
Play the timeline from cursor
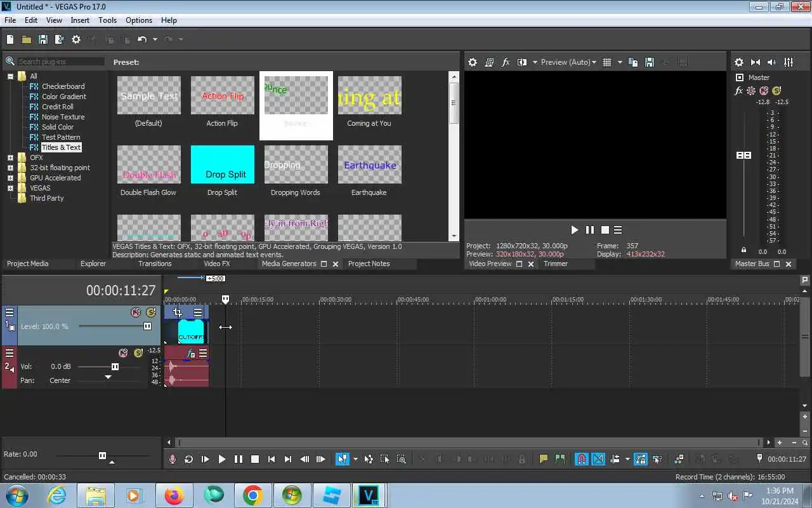click(x=221, y=459)
